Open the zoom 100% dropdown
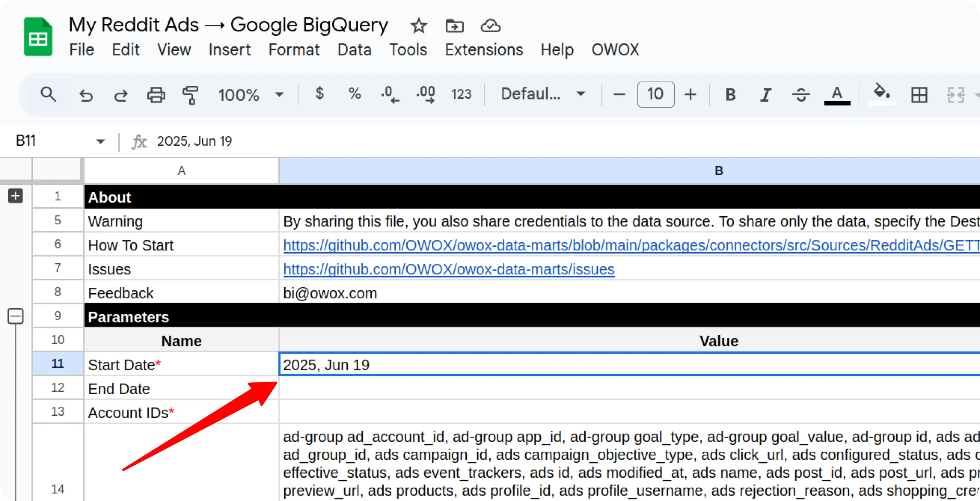This screenshot has width=980, height=501. (x=251, y=95)
